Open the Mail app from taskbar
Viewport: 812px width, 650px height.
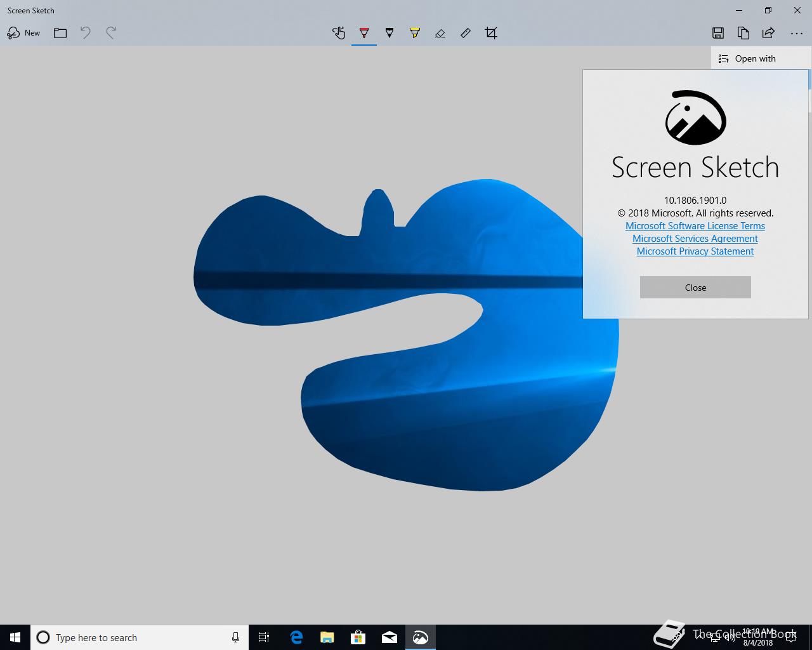(390, 637)
